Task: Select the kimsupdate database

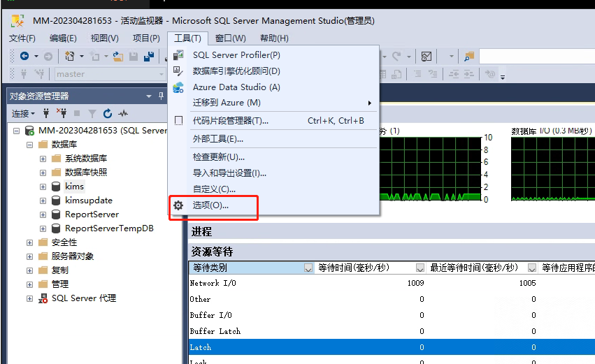Action: click(x=88, y=201)
